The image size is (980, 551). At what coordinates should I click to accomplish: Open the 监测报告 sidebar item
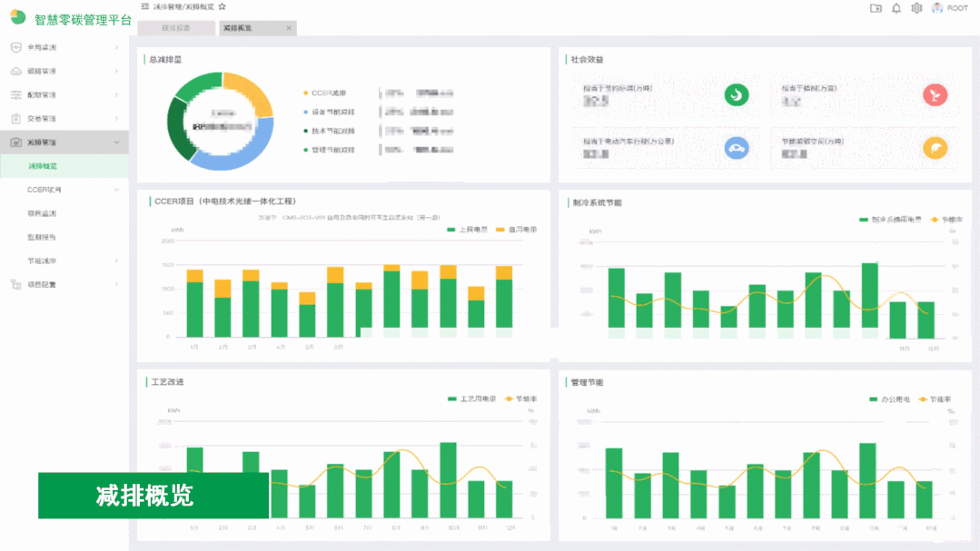pyautogui.click(x=42, y=237)
